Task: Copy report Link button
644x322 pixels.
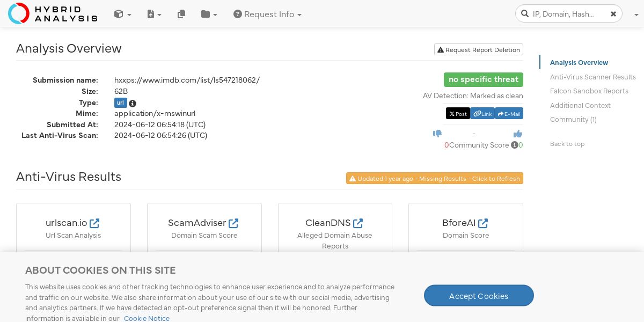Action: (482, 114)
